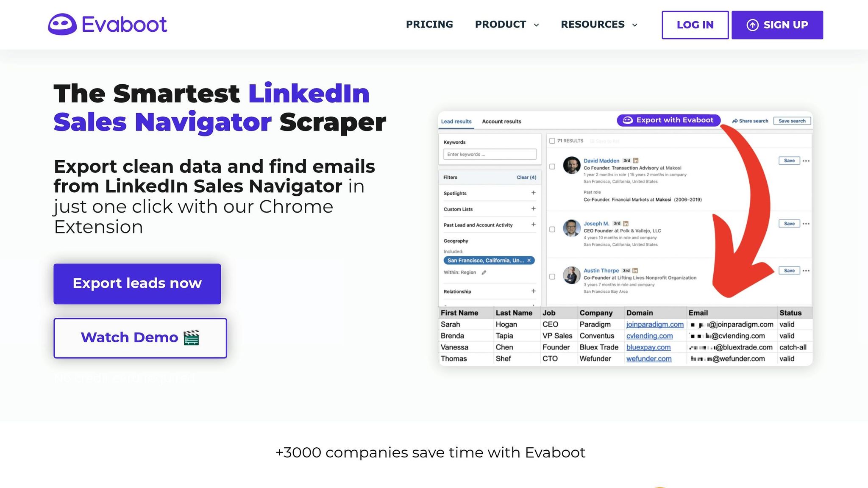Select the checkbox next to Joseph M.

[552, 230]
